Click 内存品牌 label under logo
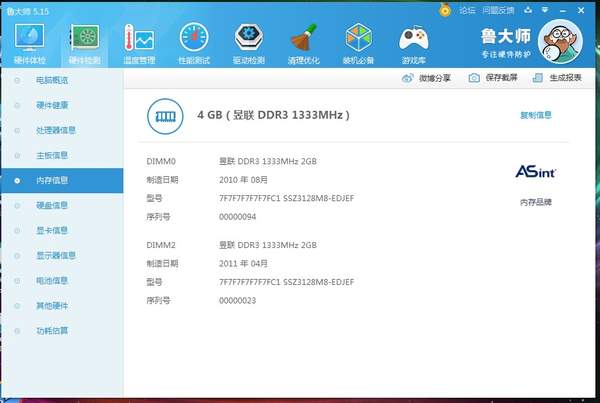Image resolution: width=600 pixels, height=403 pixels. coord(536,202)
